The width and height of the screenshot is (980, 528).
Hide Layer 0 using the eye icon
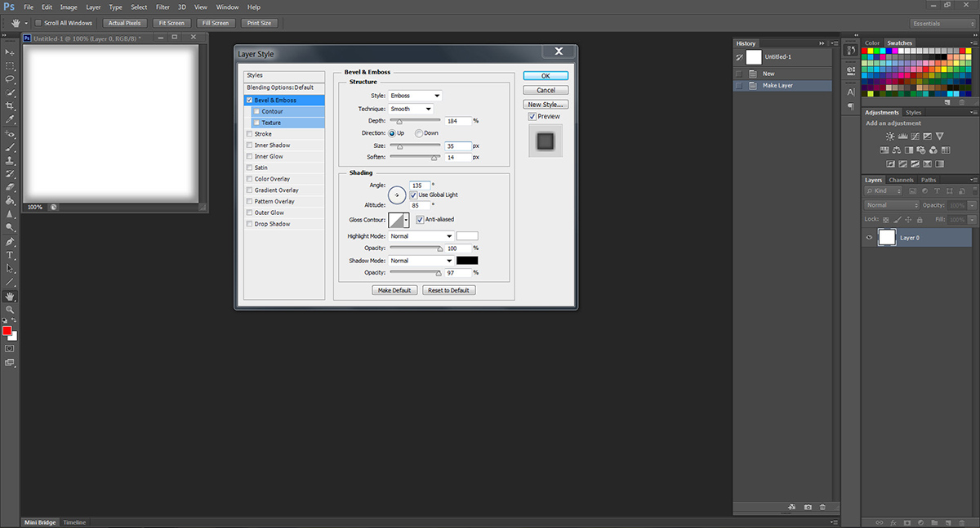[x=870, y=238]
